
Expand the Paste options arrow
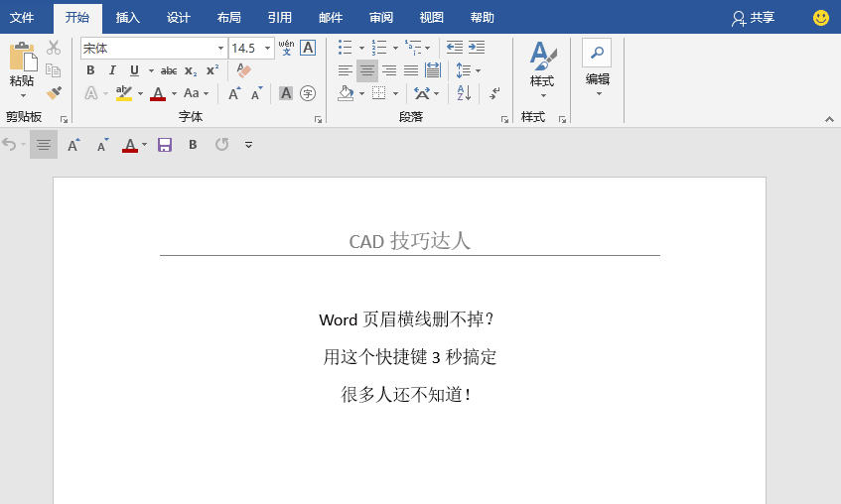tap(23, 95)
